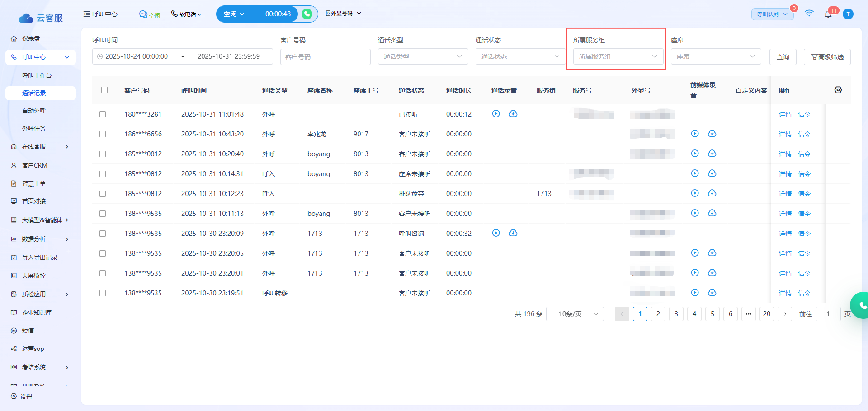Download pre-media recording for the 10:43:20 call
Screen dimensions: 868x411
712,134
